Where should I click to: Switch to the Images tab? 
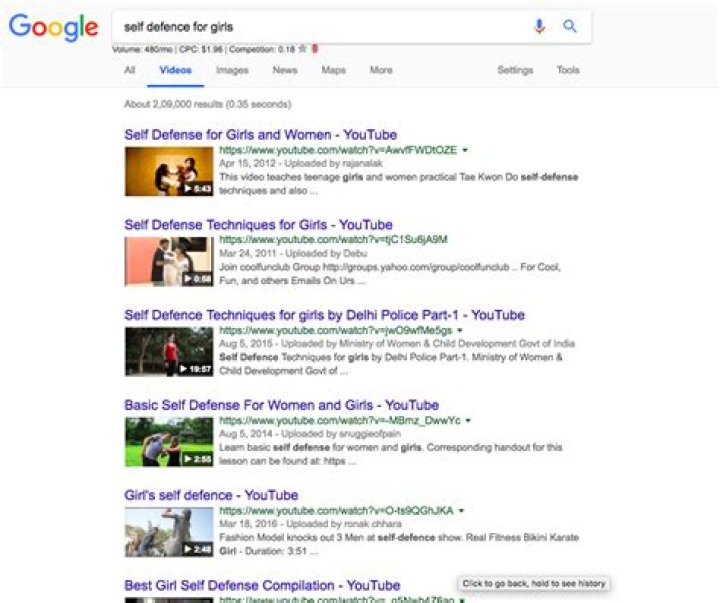pyautogui.click(x=232, y=70)
